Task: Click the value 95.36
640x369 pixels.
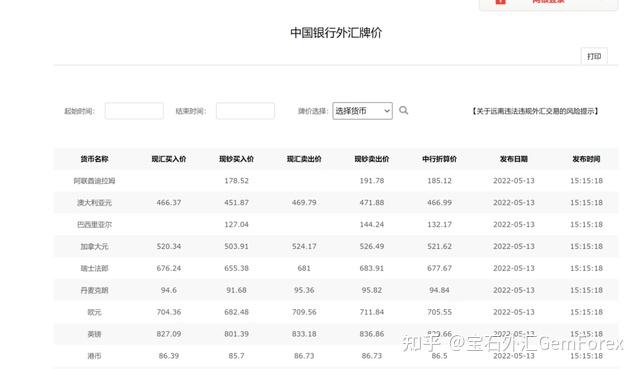Action: point(304,290)
